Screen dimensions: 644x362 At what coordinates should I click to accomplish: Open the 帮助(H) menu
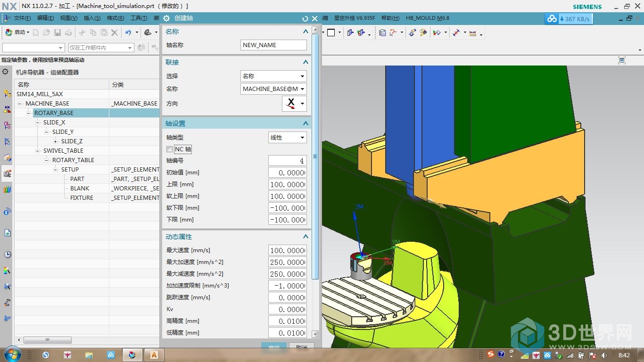pos(389,18)
